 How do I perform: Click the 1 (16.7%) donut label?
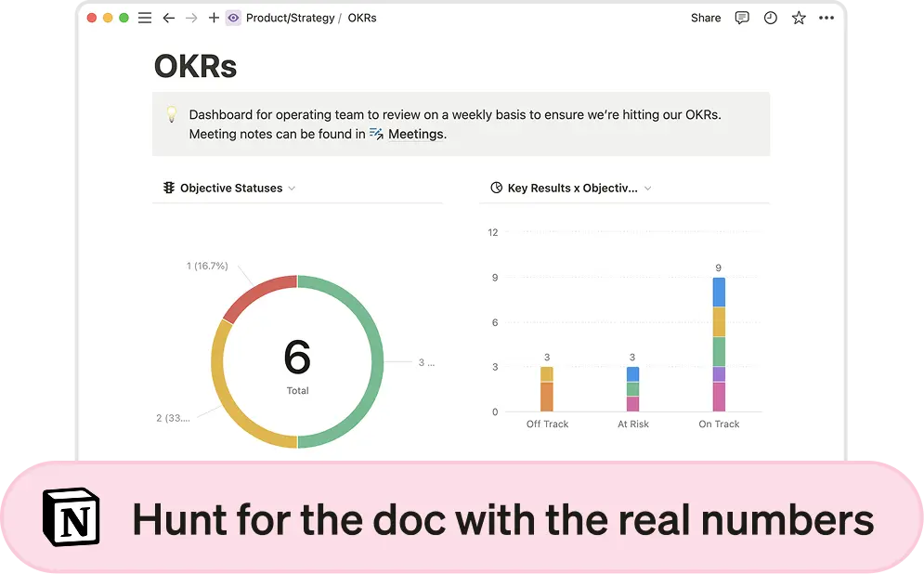coord(207,266)
